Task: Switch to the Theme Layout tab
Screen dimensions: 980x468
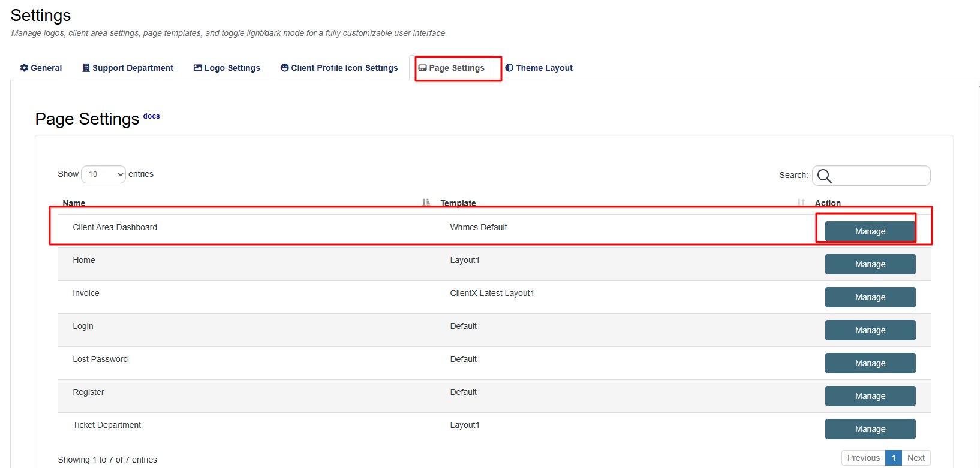Action: pyautogui.click(x=544, y=68)
